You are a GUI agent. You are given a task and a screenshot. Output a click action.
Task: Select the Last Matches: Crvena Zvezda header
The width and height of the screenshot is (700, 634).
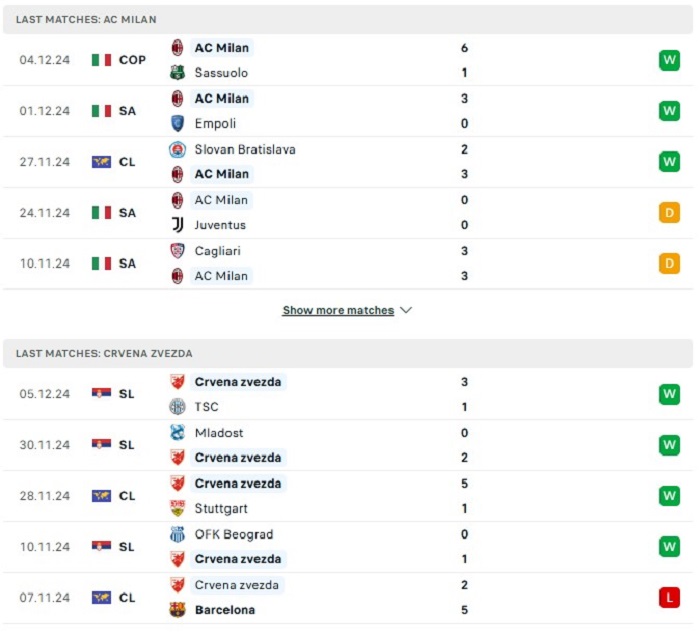348,353
